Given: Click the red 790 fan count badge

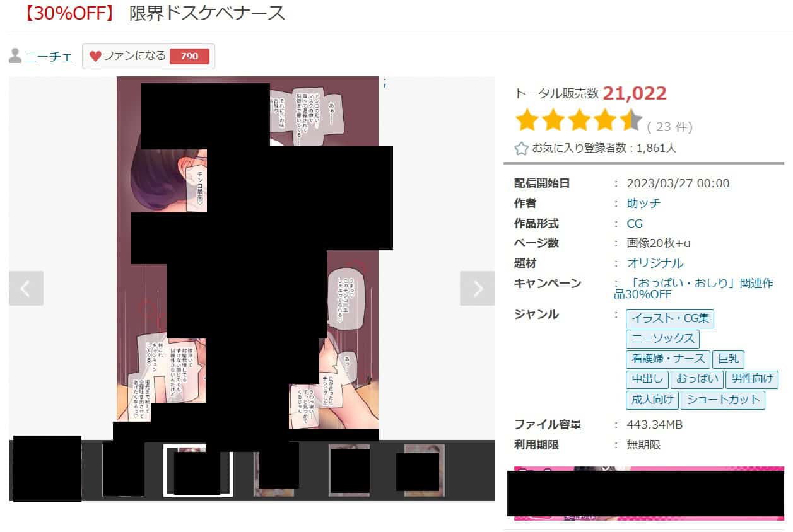Looking at the screenshot, I should 189,56.
